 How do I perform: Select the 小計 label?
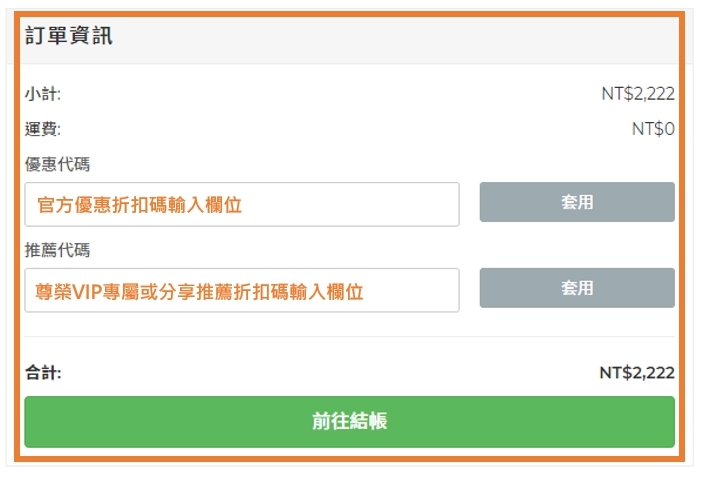click(x=43, y=94)
